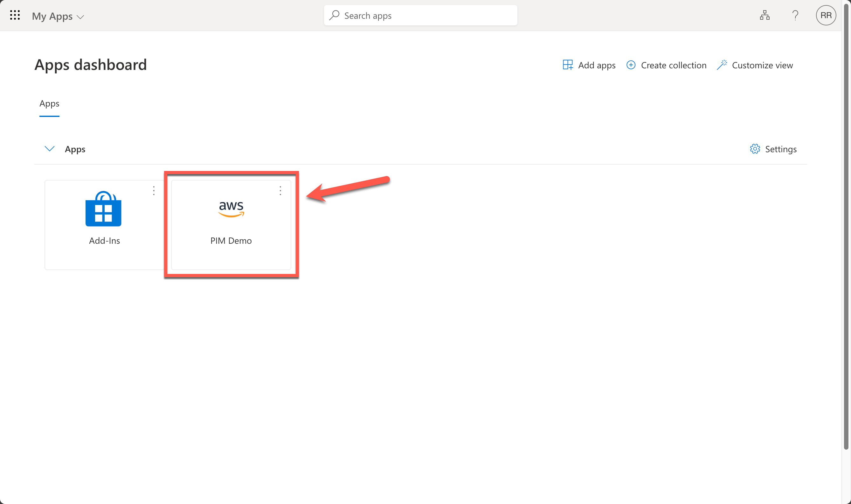Click the Add apps button

589,65
